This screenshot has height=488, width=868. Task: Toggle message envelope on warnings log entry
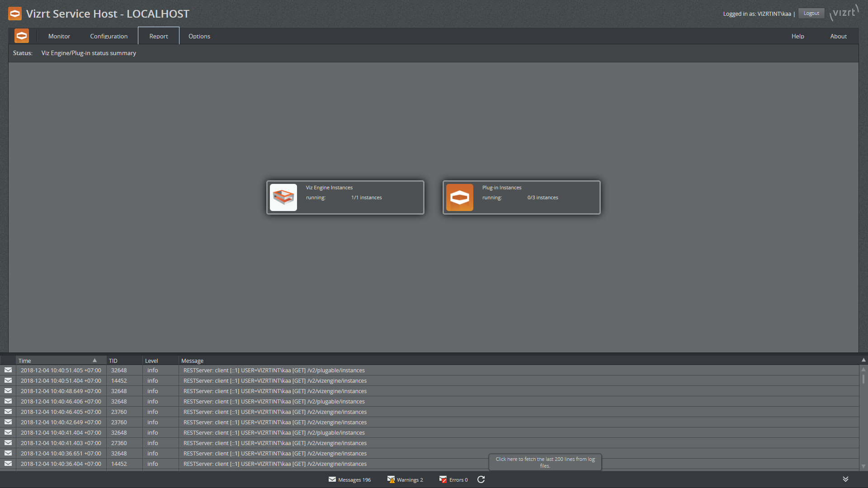391,480
